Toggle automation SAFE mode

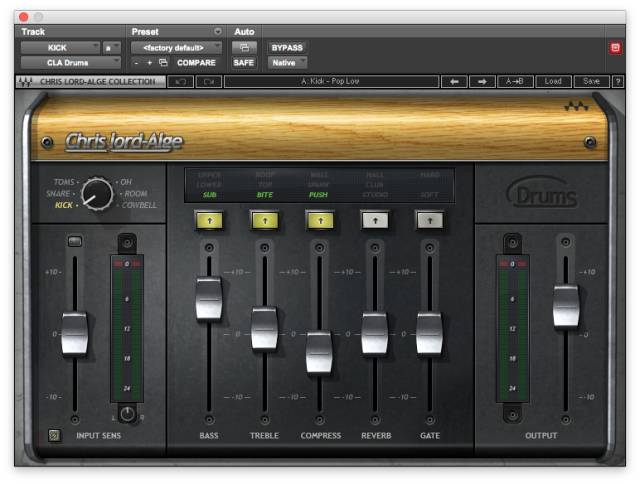244,63
